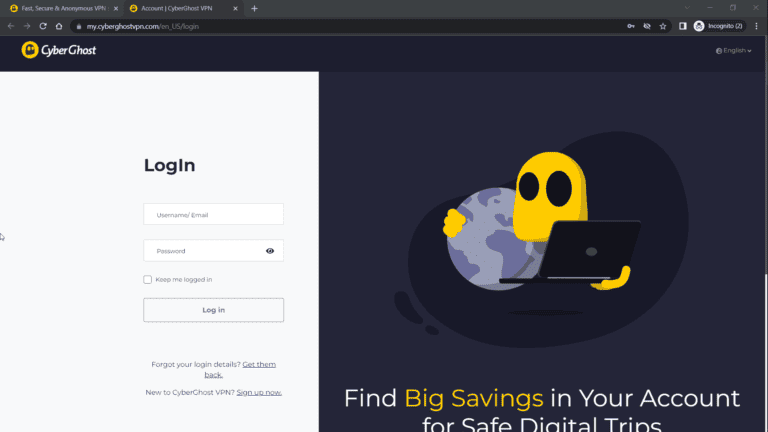Image resolution: width=768 pixels, height=432 pixels.
Task: Open the saved passwords key icon
Action: click(x=631, y=26)
